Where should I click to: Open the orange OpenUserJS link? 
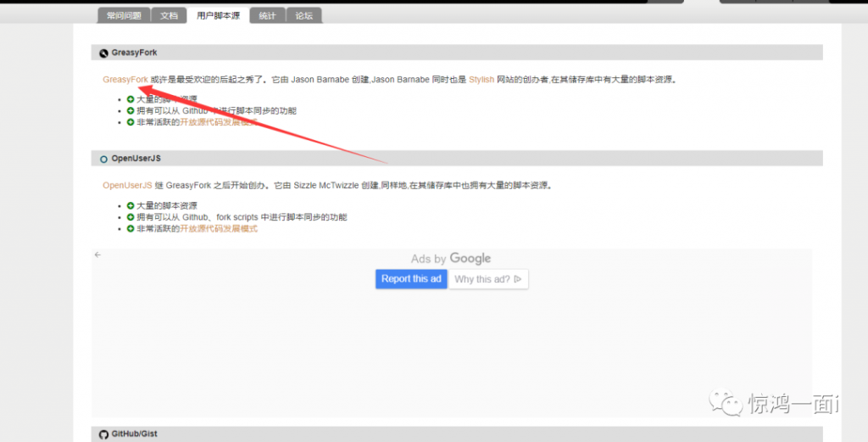(x=127, y=185)
